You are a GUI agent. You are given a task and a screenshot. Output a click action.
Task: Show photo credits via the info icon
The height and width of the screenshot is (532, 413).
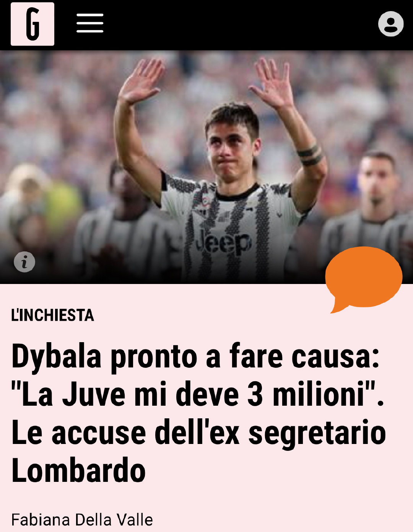(x=24, y=262)
